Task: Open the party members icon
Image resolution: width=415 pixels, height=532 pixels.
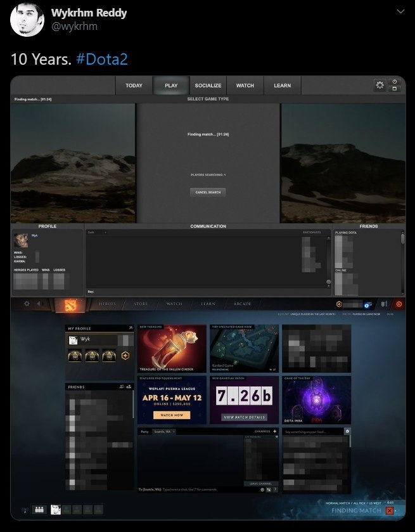Action: coord(39,509)
